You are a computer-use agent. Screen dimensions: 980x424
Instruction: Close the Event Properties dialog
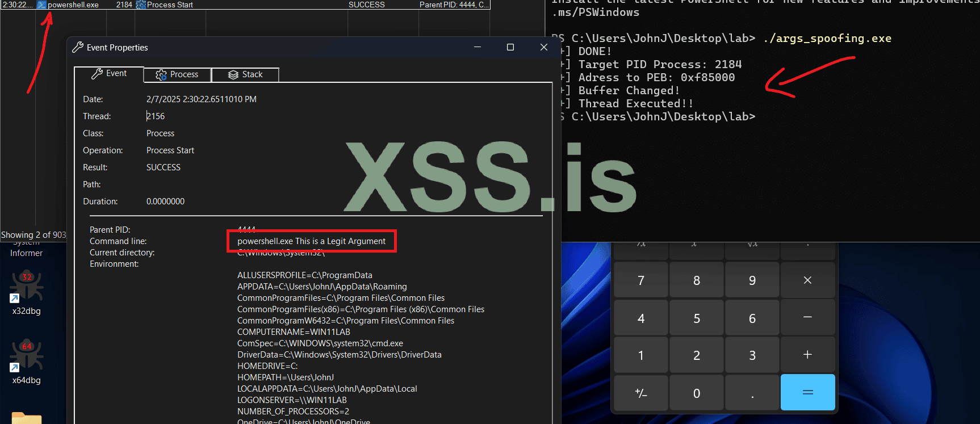(x=543, y=47)
